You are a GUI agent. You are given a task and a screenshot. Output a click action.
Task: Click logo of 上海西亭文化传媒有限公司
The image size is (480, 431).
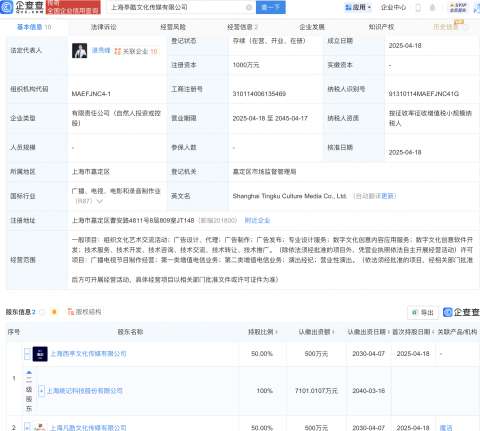(40, 354)
